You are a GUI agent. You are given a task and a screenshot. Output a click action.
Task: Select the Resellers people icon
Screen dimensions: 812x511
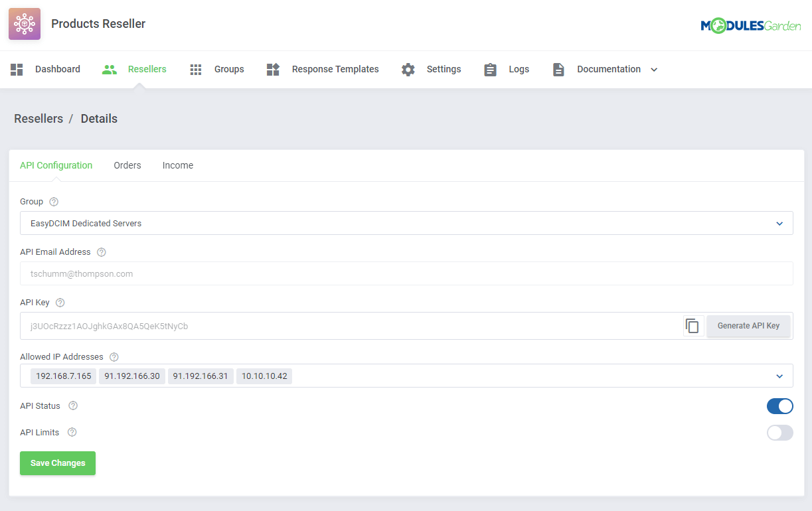click(x=109, y=69)
